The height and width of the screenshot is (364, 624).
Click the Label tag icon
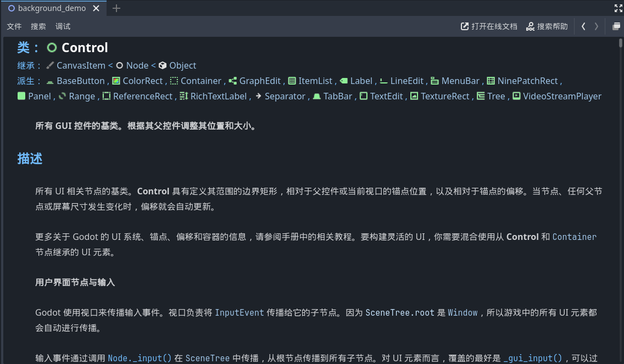coord(343,81)
